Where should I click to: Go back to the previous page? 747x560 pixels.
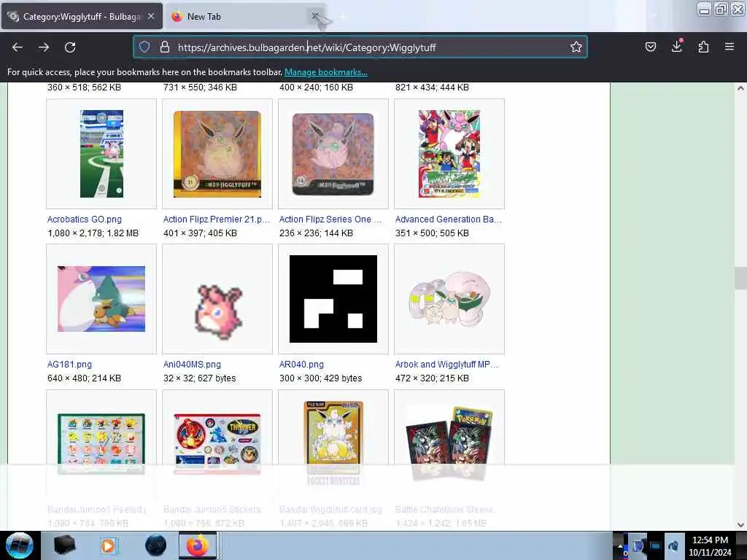click(18, 47)
